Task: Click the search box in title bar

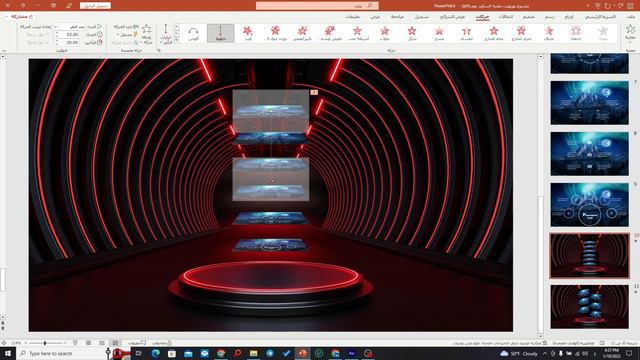Action: pos(317,6)
